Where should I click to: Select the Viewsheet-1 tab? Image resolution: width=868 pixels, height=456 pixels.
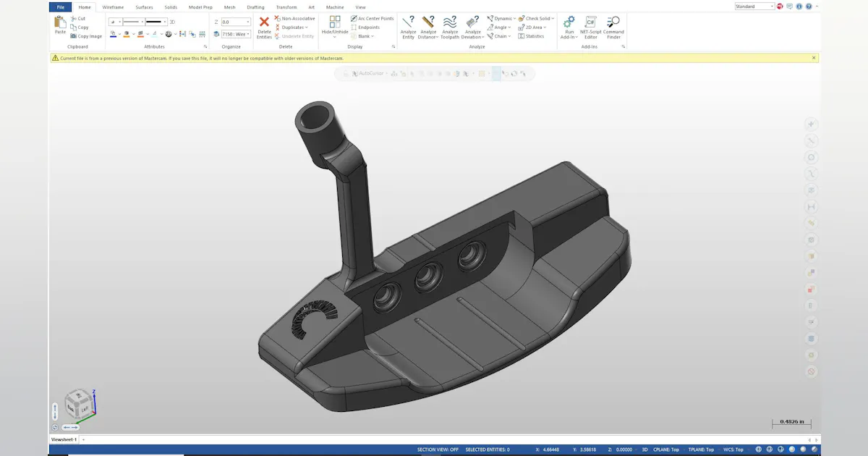click(64, 439)
